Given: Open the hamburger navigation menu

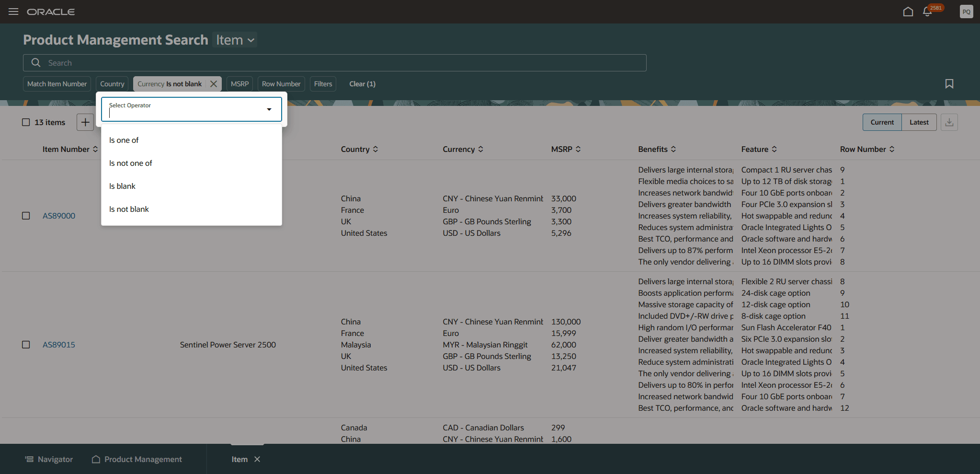Looking at the screenshot, I should click(13, 12).
